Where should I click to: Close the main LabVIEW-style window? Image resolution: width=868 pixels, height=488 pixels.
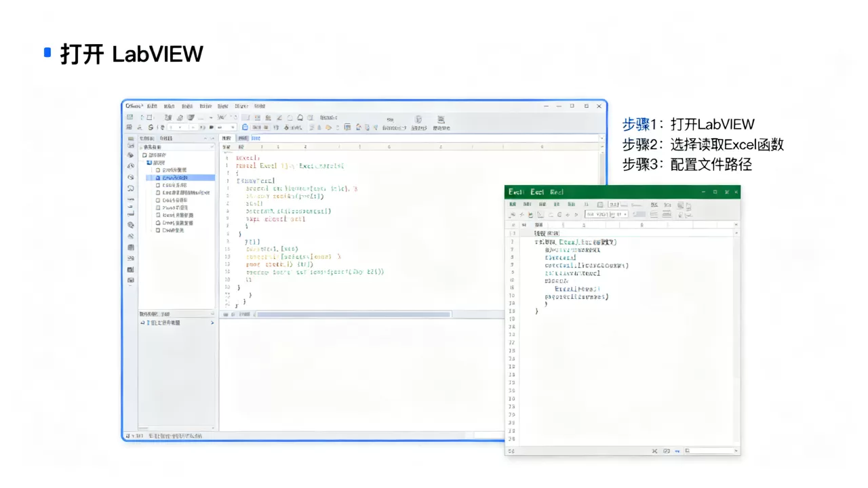tap(599, 106)
